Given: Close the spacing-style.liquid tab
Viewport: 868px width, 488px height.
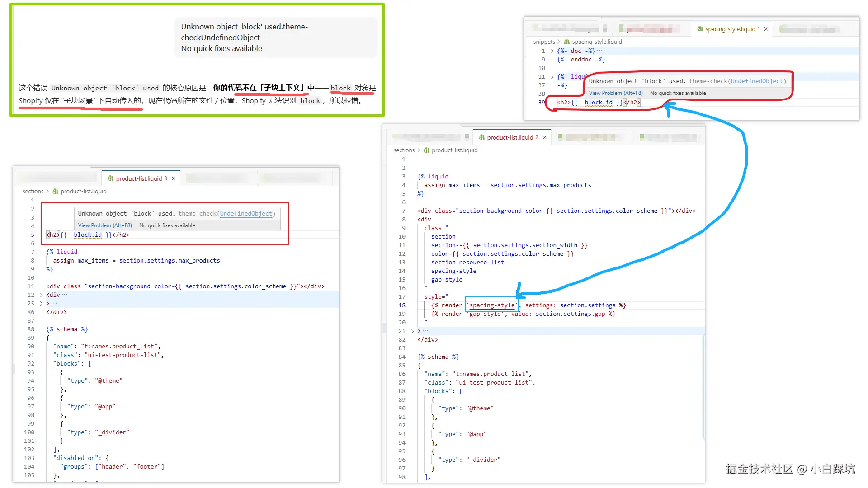Looking at the screenshot, I should click(x=766, y=29).
